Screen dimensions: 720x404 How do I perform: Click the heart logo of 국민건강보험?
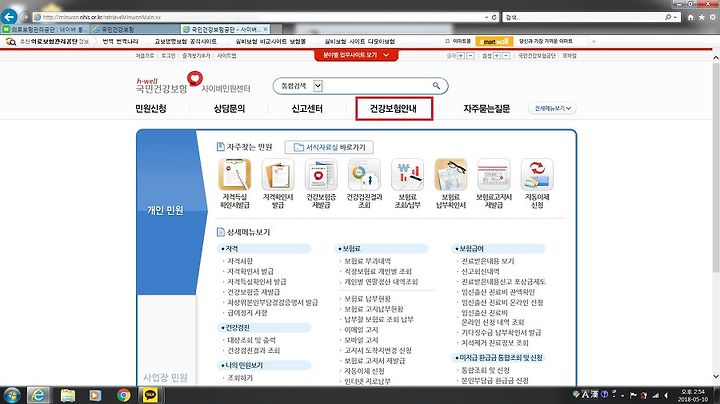pos(195,79)
